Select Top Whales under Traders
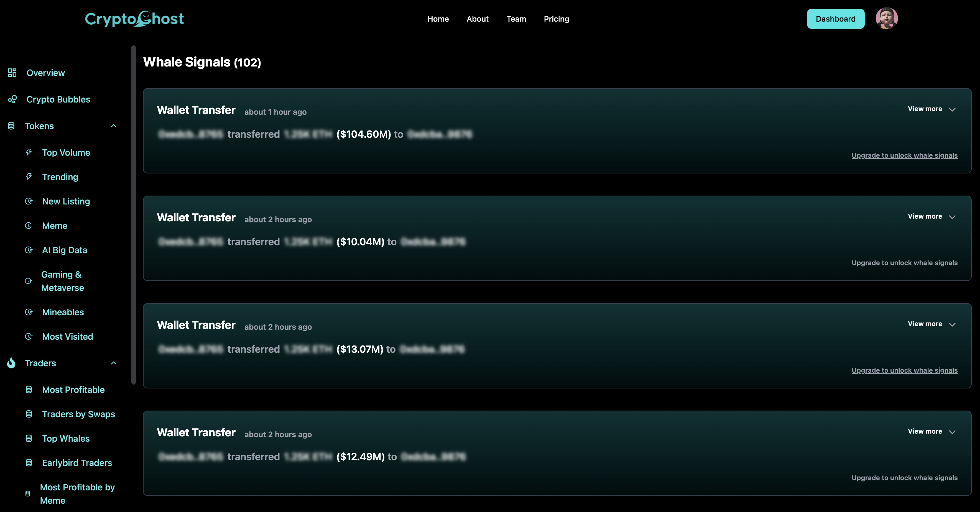 [66, 438]
